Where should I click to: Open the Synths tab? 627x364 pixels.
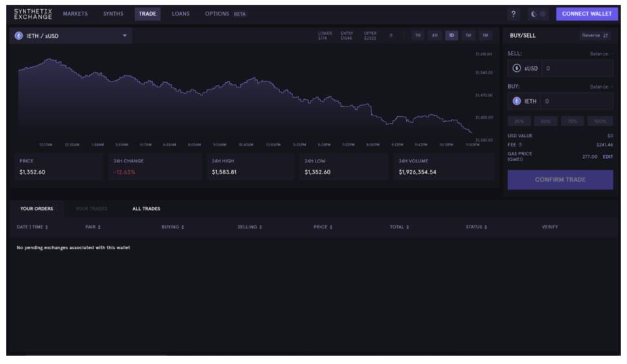point(113,14)
